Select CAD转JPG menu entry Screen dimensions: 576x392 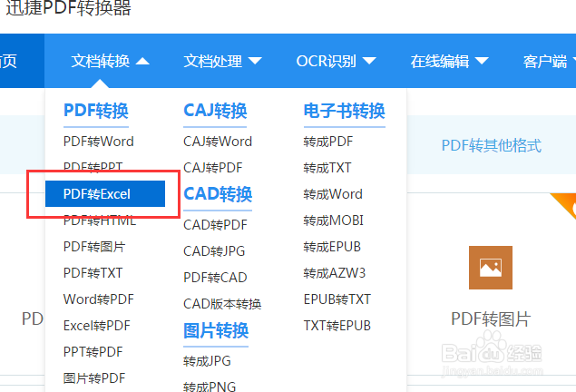click(x=214, y=251)
